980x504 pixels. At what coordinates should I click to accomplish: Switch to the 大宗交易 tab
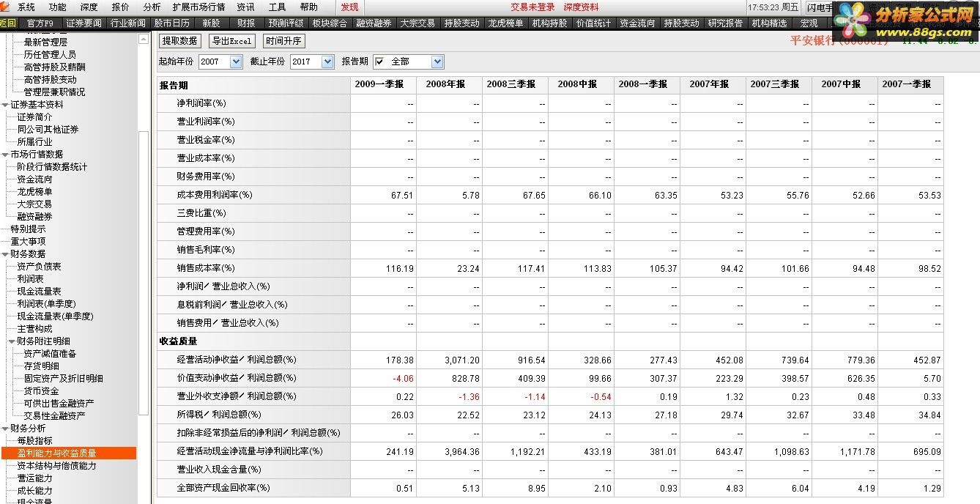coord(417,23)
